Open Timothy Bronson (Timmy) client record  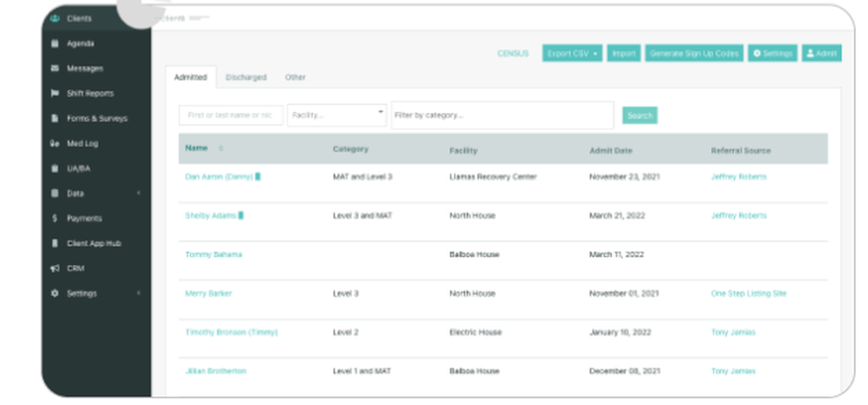tap(232, 332)
